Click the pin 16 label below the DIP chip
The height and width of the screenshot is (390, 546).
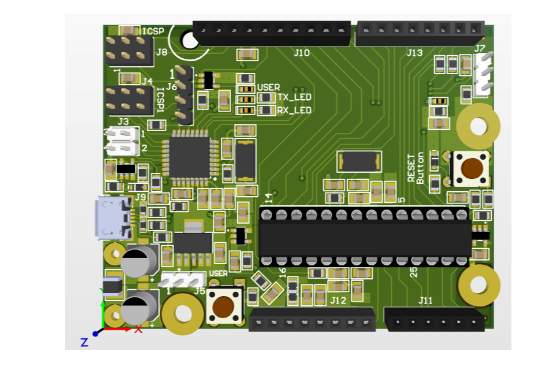click(282, 272)
